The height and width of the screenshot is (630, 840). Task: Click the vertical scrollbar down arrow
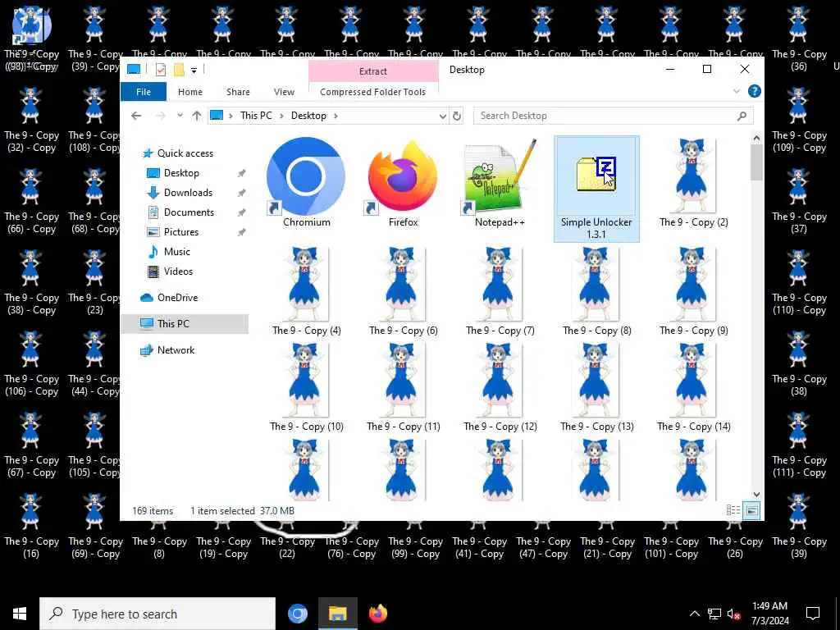[756, 495]
